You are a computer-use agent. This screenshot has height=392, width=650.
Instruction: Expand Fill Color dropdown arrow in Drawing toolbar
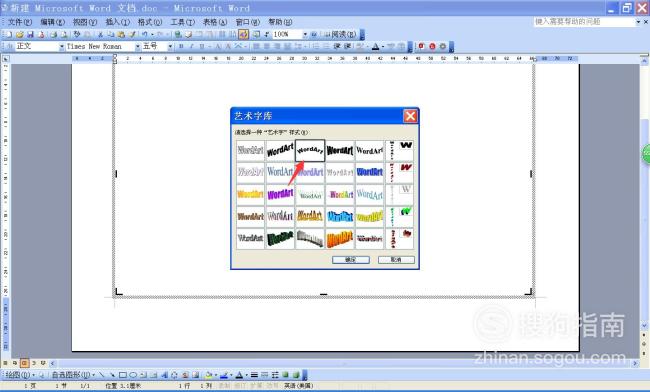216,375
